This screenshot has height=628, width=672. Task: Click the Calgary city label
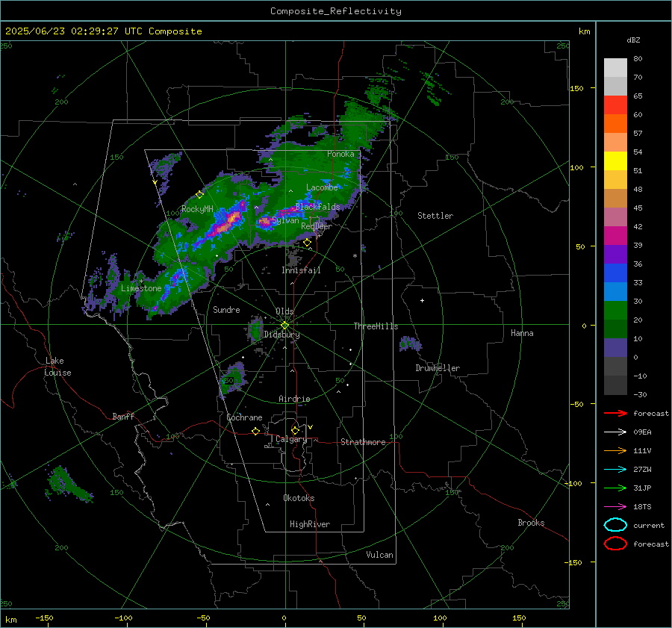(x=291, y=439)
